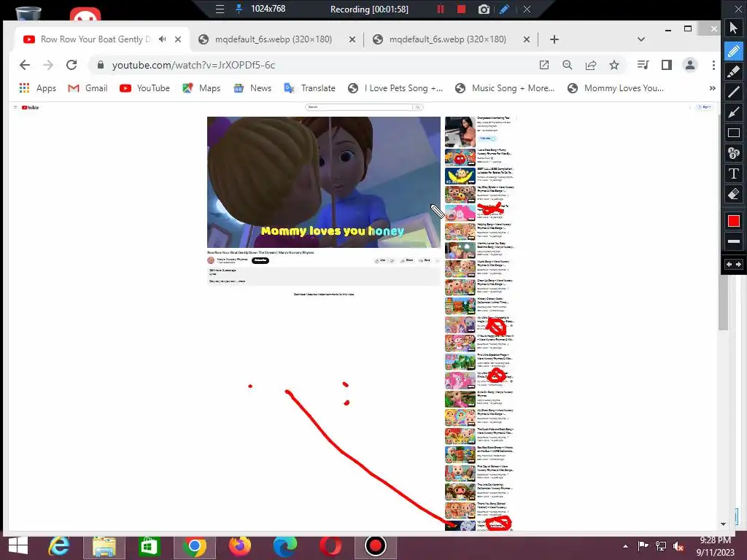Expand the bookmarks overflow chevron

click(x=712, y=88)
